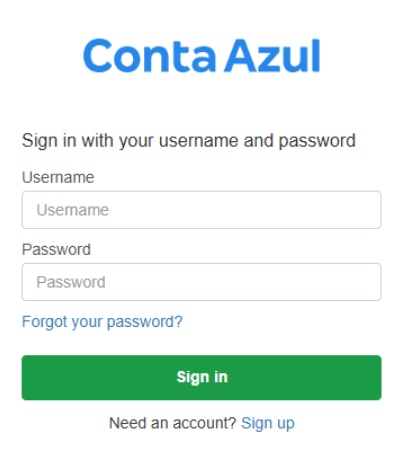Click the Username placeholder text
This screenshot has height=461, width=407.
pos(73,210)
